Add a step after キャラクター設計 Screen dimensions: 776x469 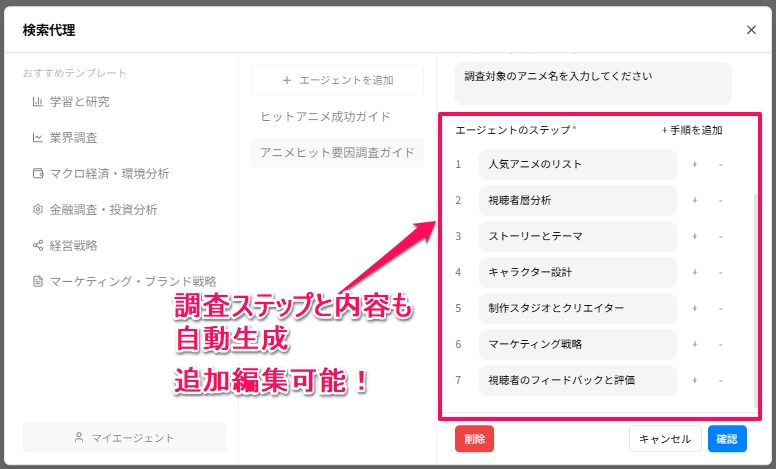[694, 273]
